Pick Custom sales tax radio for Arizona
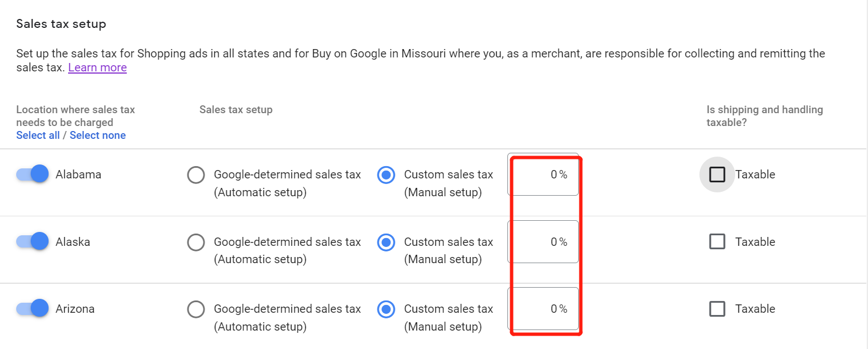The height and width of the screenshot is (349, 868). tap(386, 309)
